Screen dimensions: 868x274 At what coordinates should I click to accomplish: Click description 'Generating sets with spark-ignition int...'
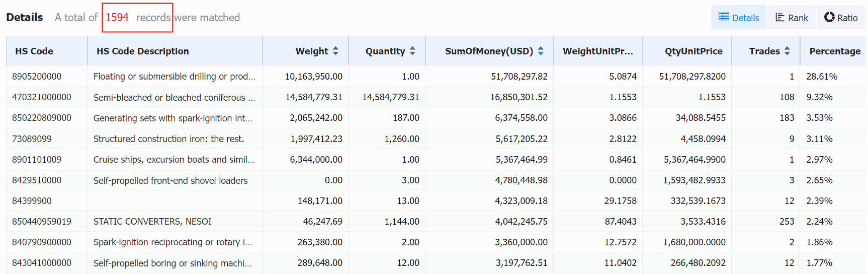173,118
